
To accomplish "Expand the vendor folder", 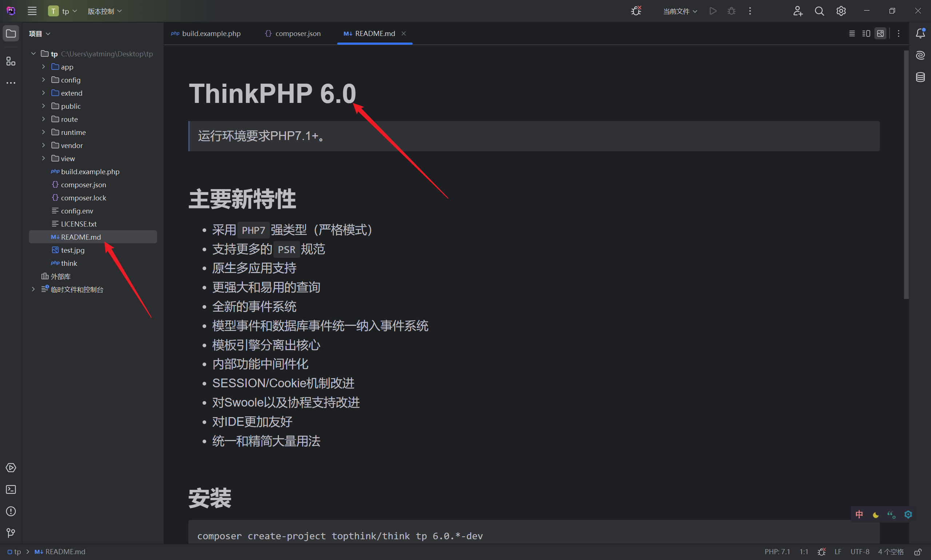I will (43, 145).
